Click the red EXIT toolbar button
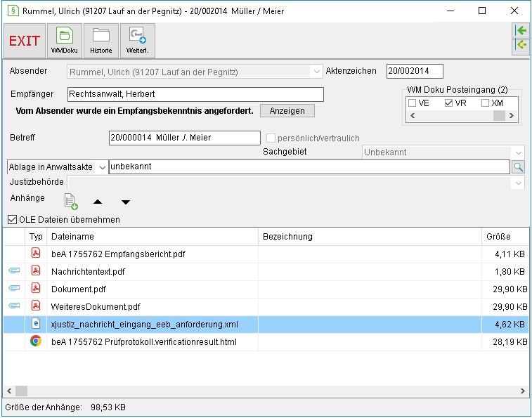532x418 pixels. click(x=25, y=41)
